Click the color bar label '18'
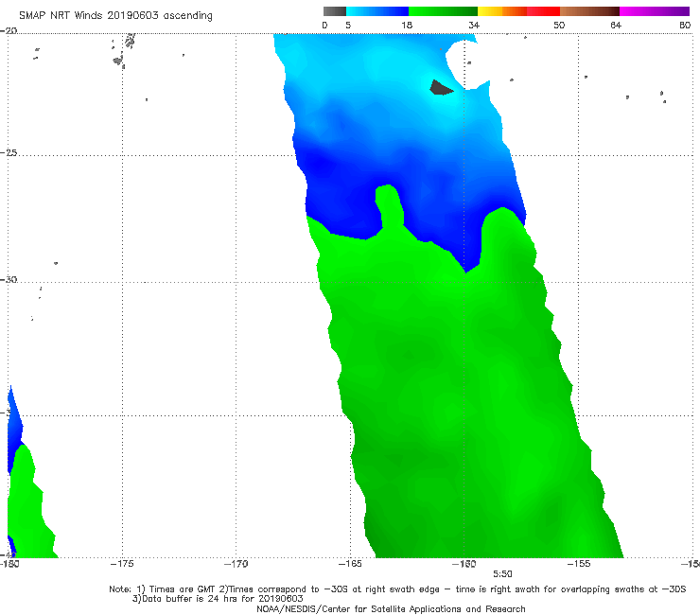Screen dimensions: 700x615 point(407,25)
